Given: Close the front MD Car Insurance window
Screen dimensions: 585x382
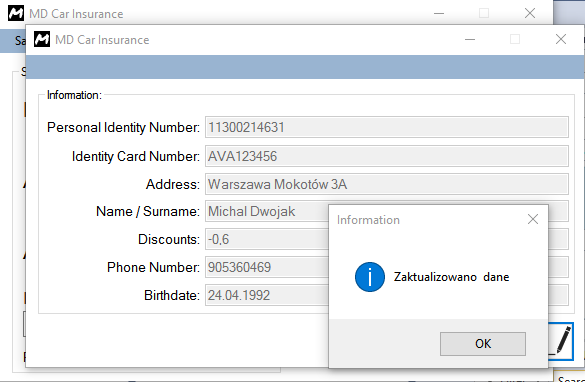Looking at the screenshot, I should click(x=561, y=40).
